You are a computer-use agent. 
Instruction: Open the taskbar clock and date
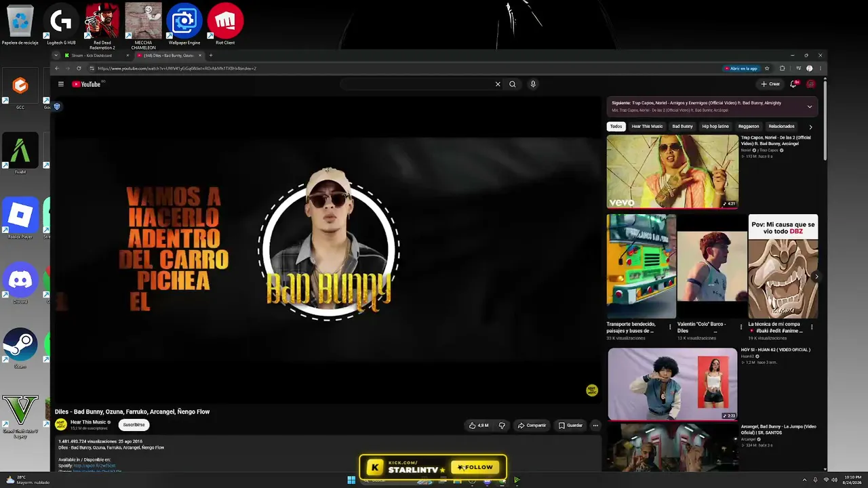tap(852, 479)
